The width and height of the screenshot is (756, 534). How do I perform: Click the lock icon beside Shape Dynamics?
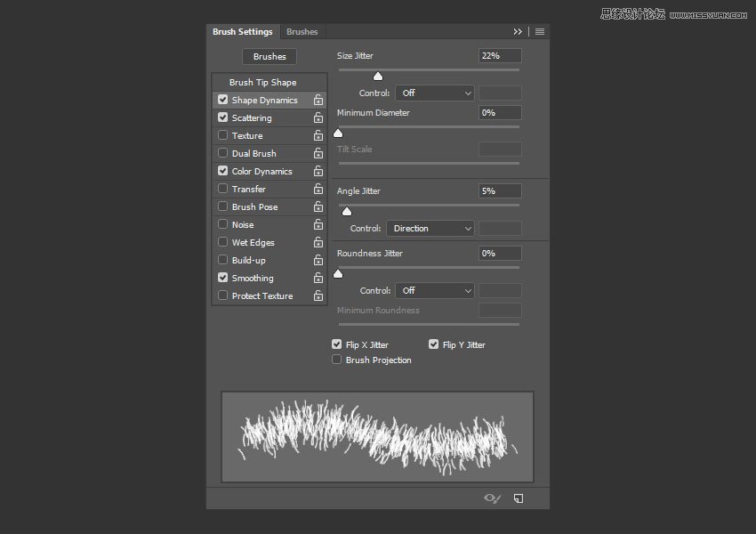click(318, 100)
